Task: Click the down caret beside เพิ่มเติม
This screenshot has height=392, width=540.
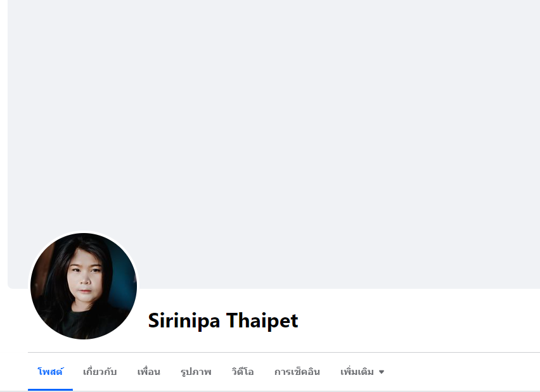Action: 382,372
